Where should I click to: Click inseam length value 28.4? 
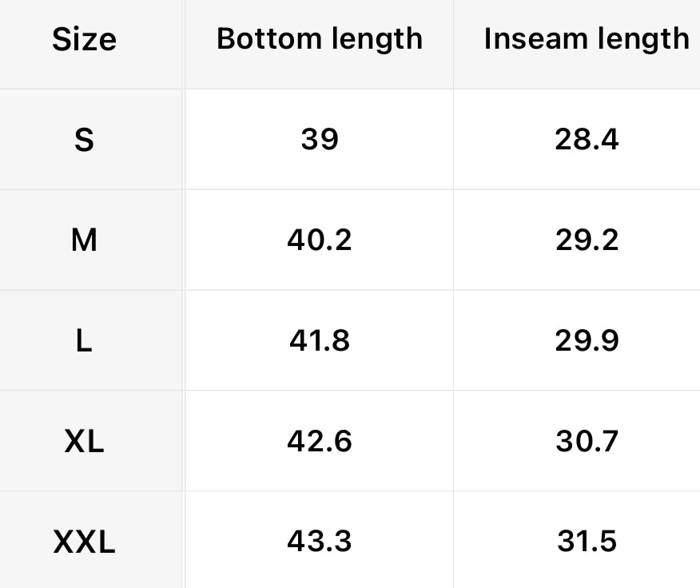pos(587,140)
